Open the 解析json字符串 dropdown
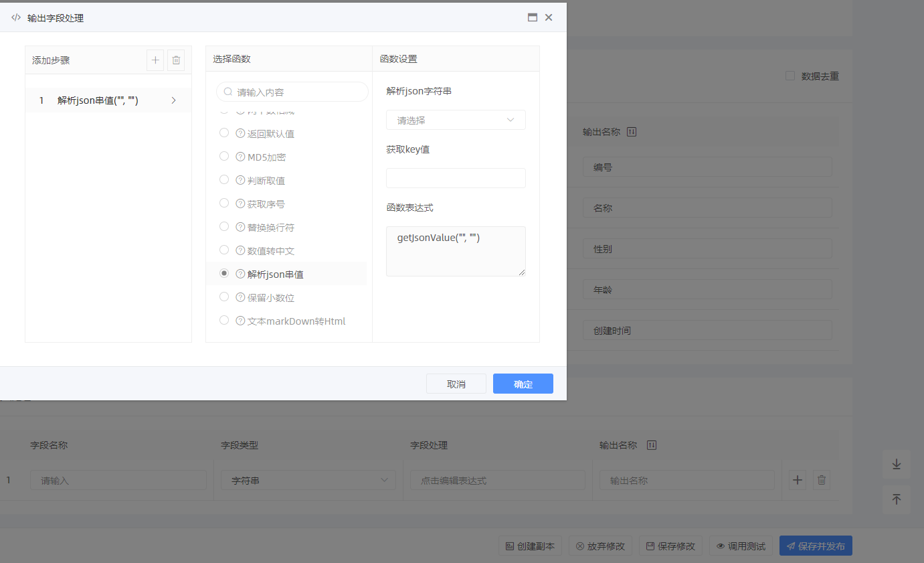This screenshot has width=924, height=563. (456, 120)
